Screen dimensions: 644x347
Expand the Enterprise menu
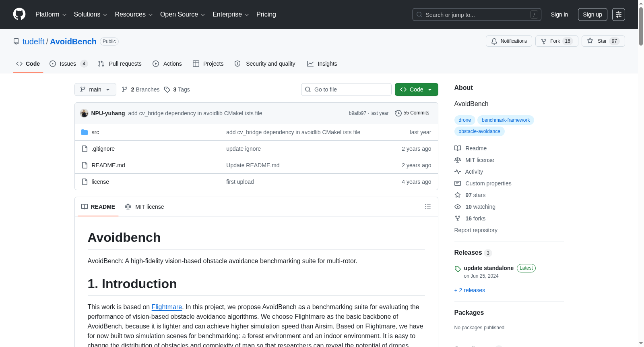pos(231,15)
